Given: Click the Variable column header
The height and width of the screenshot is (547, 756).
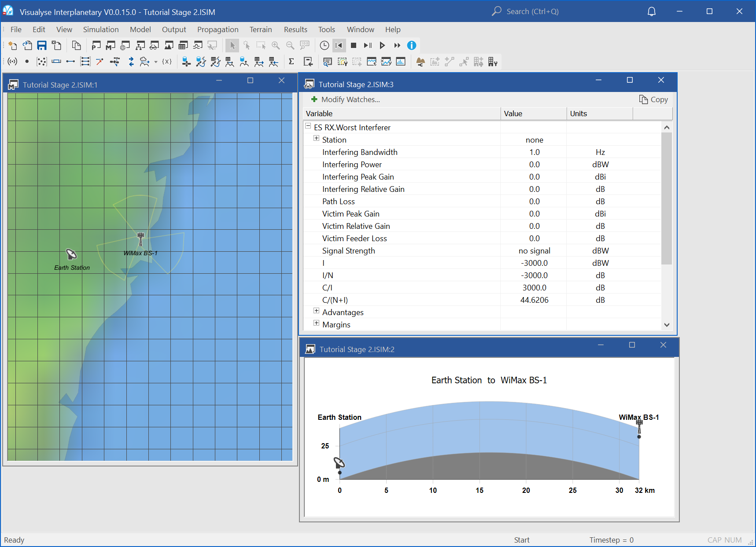Looking at the screenshot, I should click(x=402, y=114).
